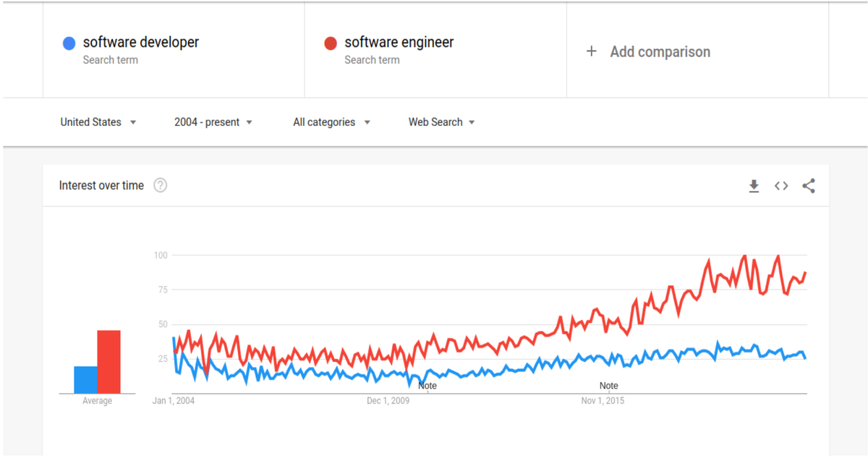Image resolution: width=868 pixels, height=456 pixels.
Task: Click the dropdown arrow next to All categories
Action: tap(368, 122)
